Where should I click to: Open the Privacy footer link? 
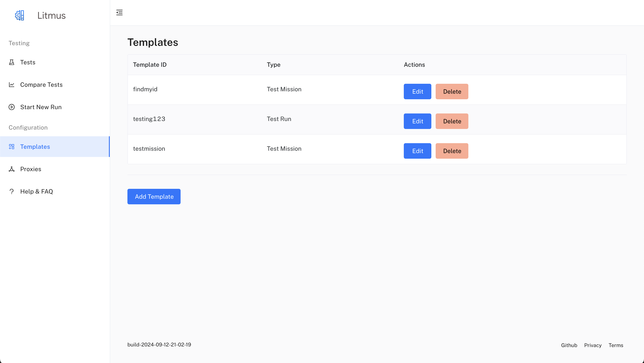click(x=593, y=345)
